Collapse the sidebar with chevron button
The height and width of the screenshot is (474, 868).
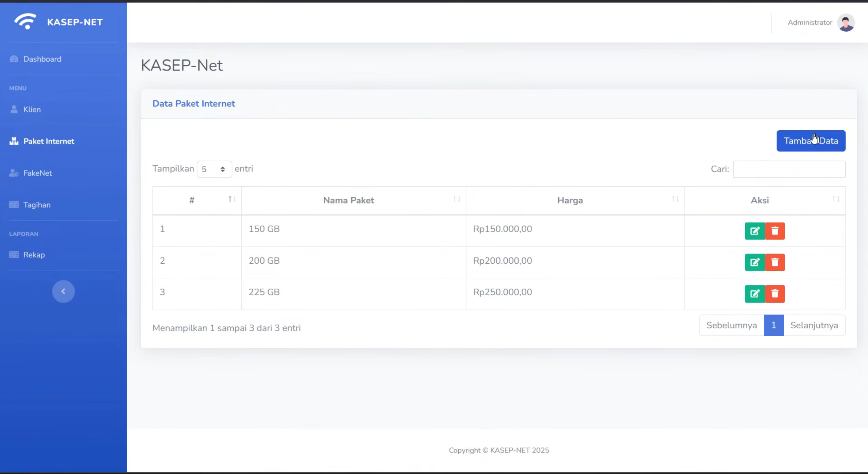tap(63, 291)
